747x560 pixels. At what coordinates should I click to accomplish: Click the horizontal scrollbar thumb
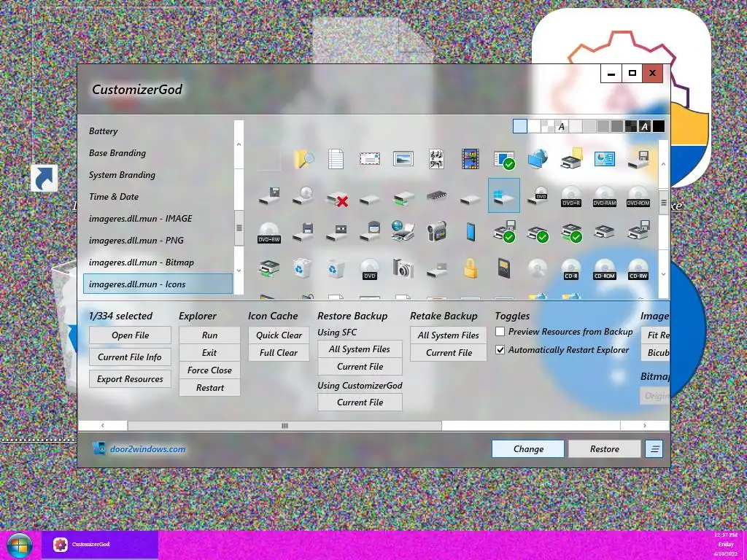pos(285,425)
